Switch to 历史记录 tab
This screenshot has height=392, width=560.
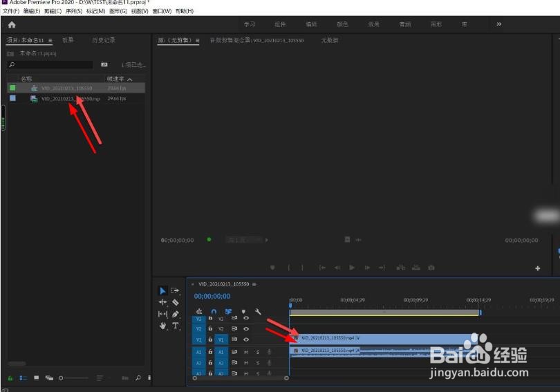tap(104, 40)
